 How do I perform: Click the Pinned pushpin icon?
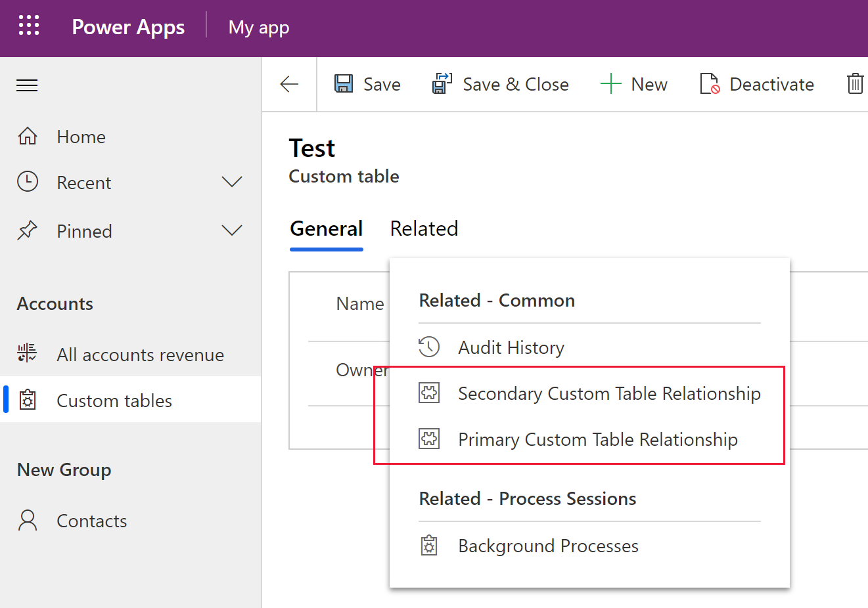[x=28, y=230]
